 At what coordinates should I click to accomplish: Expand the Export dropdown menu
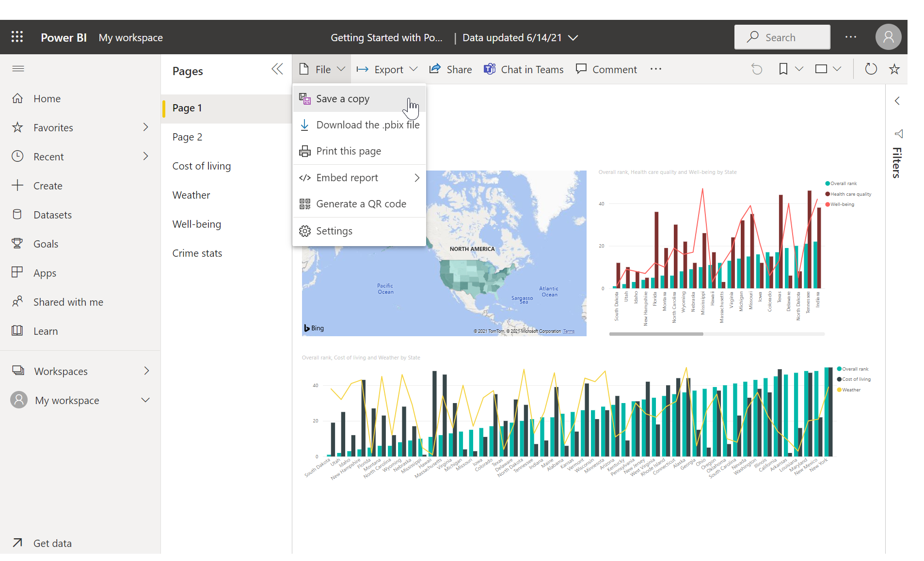[387, 69]
